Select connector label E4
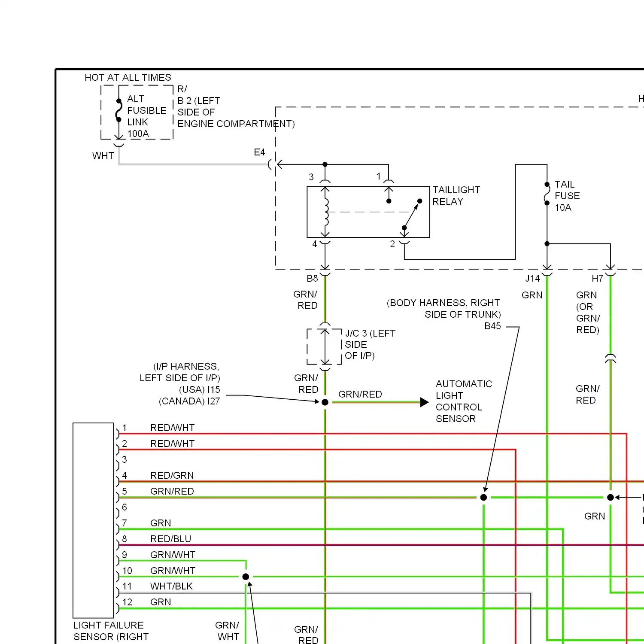 click(259, 152)
